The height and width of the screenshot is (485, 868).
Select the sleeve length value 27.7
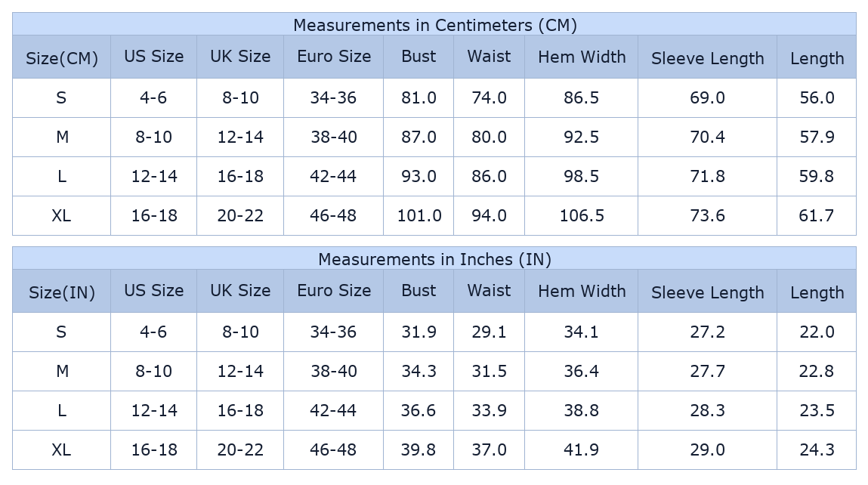click(707, 371)
